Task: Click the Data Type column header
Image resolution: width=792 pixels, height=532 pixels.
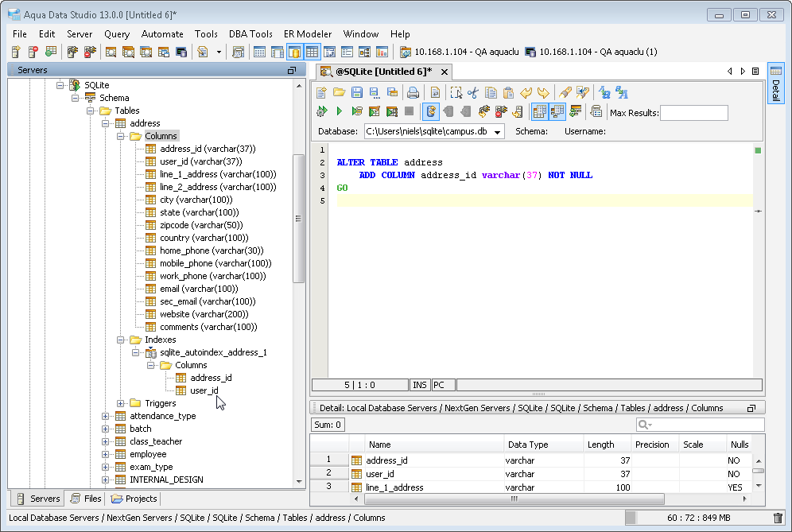Action: tap(528, 445)
